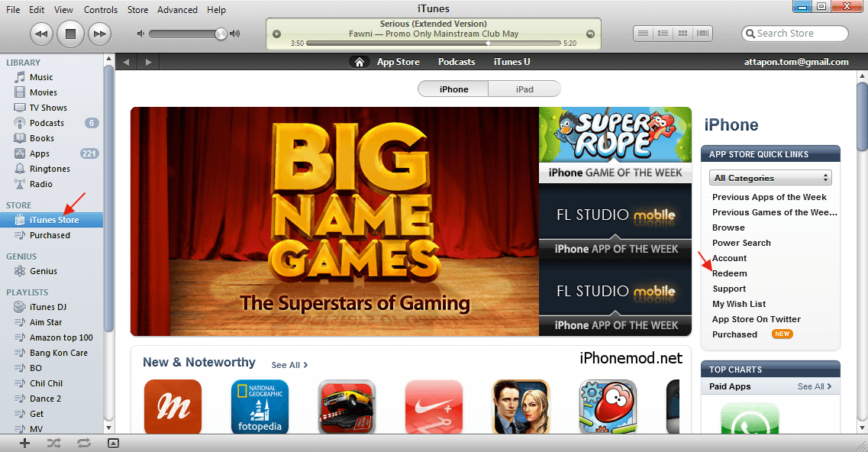Image resolution: width=868 pixels, height=452 pixels.
Task: Open the Controls menu
Action: [x=101, y=9]
